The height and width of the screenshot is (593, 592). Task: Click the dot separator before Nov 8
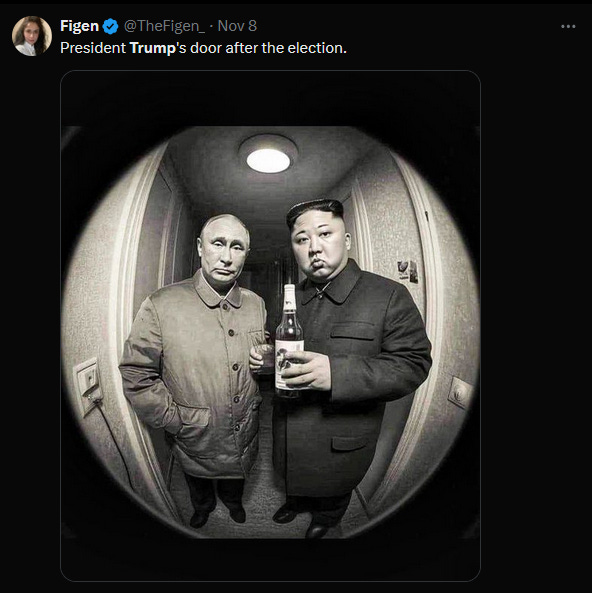[x=211, y=26]
